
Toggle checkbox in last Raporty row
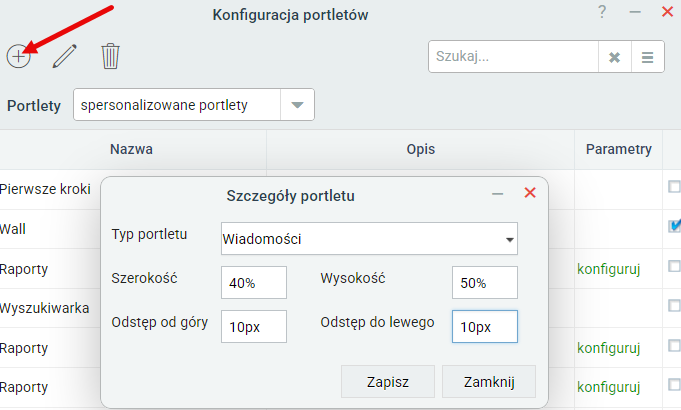pyautogui.click(x=674, y=384)
